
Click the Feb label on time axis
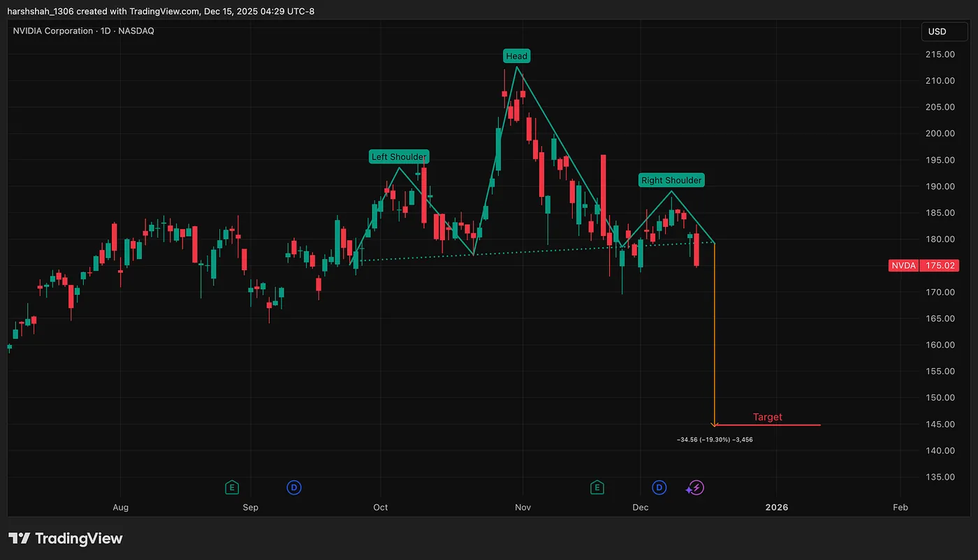[x=900, y=507]
